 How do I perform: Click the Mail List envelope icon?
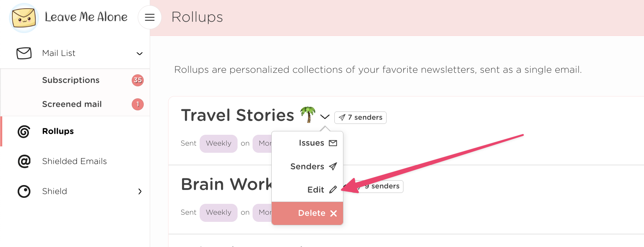[24, 53]
